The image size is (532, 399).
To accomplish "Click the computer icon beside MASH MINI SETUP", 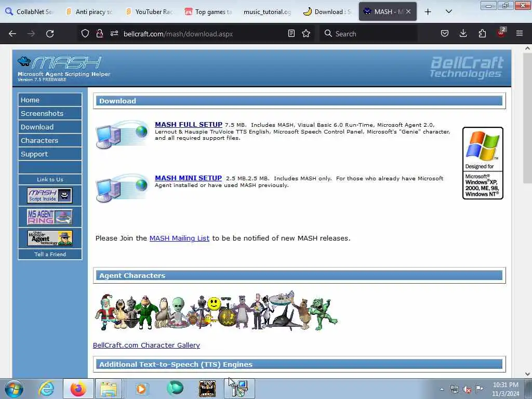I will [x=122, y=188].
